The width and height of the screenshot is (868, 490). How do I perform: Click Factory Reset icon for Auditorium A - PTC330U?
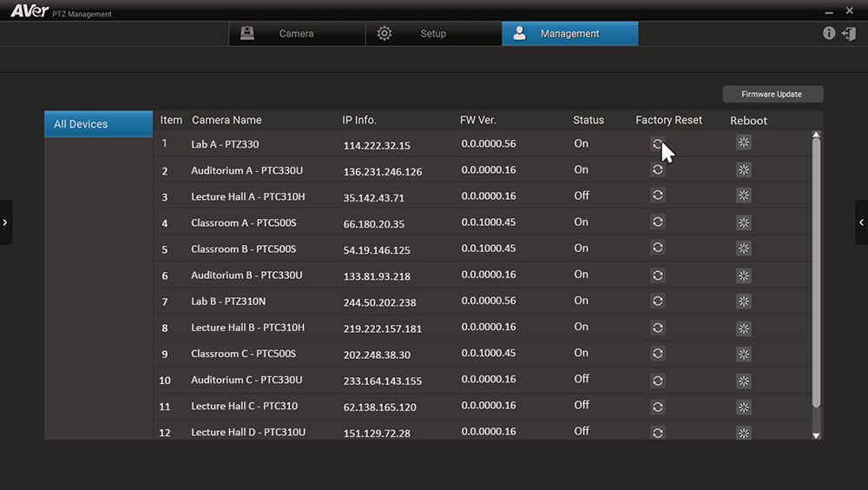click(658, 170)
